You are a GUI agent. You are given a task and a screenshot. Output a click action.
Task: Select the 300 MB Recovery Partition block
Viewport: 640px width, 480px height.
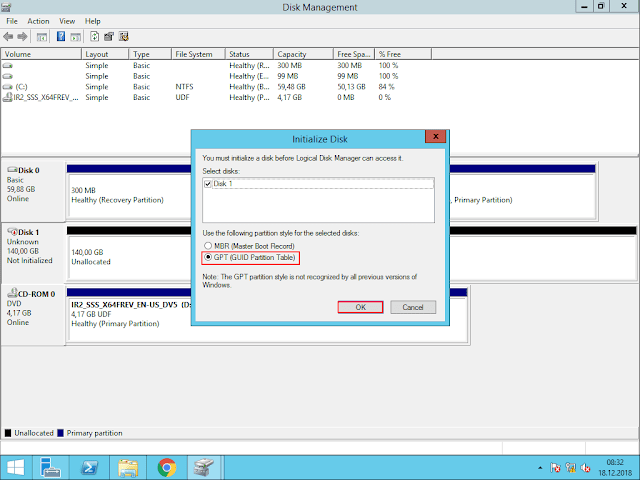(x=130, y=195)
